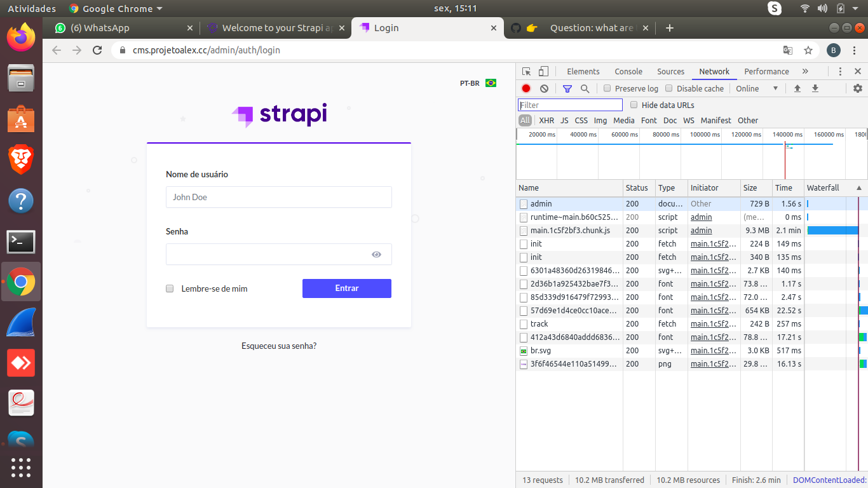
Task: Enable Disable cache checkbox
Action: click(669, 88)
